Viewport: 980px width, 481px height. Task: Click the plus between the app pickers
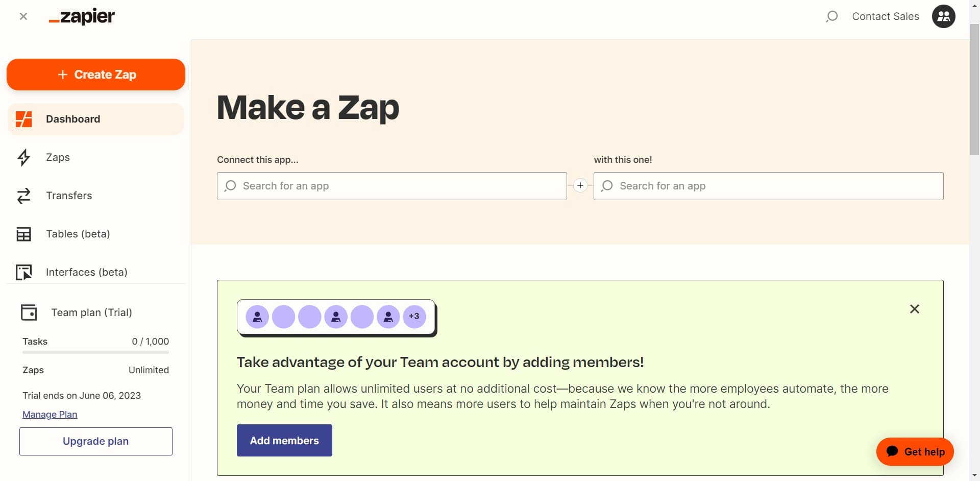[x=580, y=185]
